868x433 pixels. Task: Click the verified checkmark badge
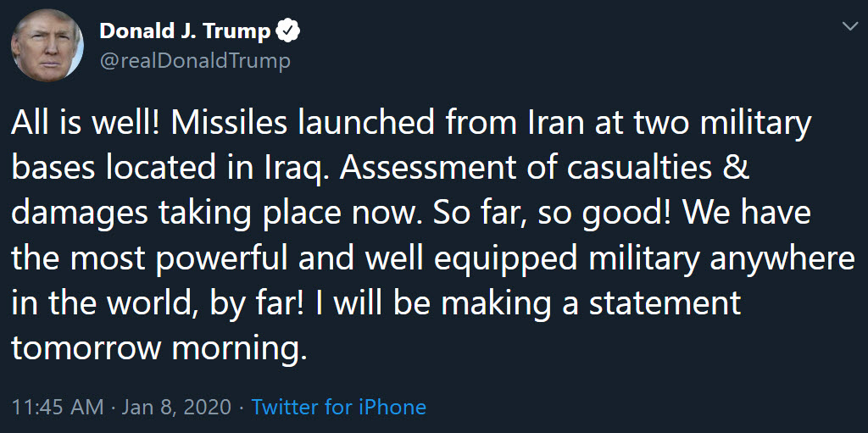(x=290, y=32)
